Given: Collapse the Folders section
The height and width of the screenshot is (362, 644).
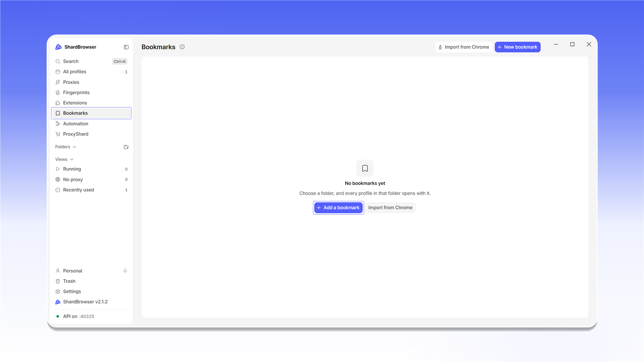Looking at the screenshot, I should (x=66, y=147).
